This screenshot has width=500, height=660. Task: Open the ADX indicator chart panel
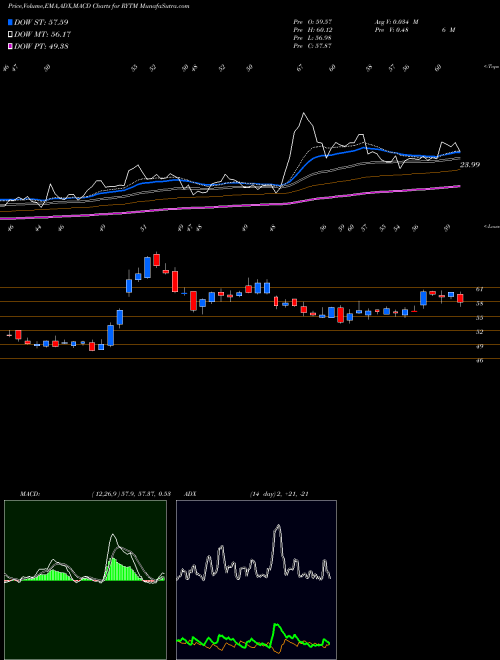pos(256,580)
